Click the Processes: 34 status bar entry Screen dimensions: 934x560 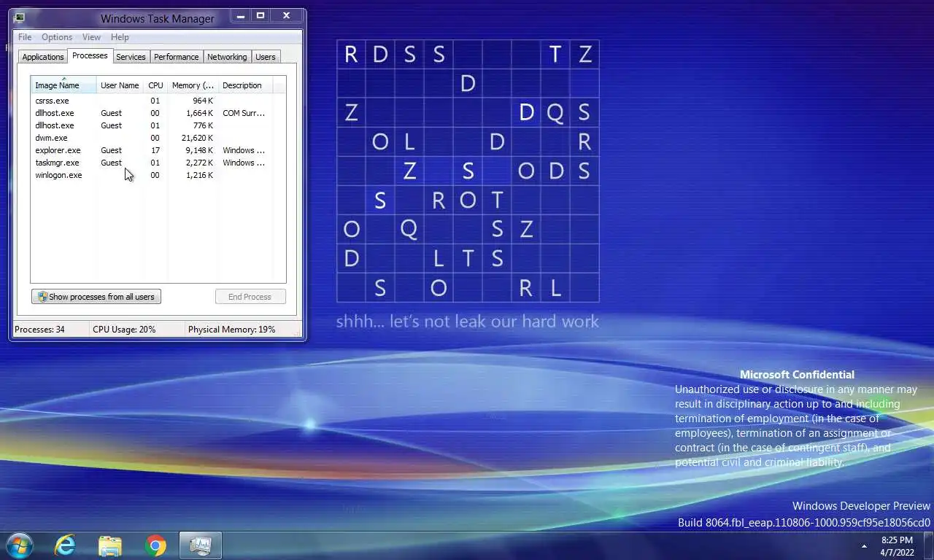(40, 330)
